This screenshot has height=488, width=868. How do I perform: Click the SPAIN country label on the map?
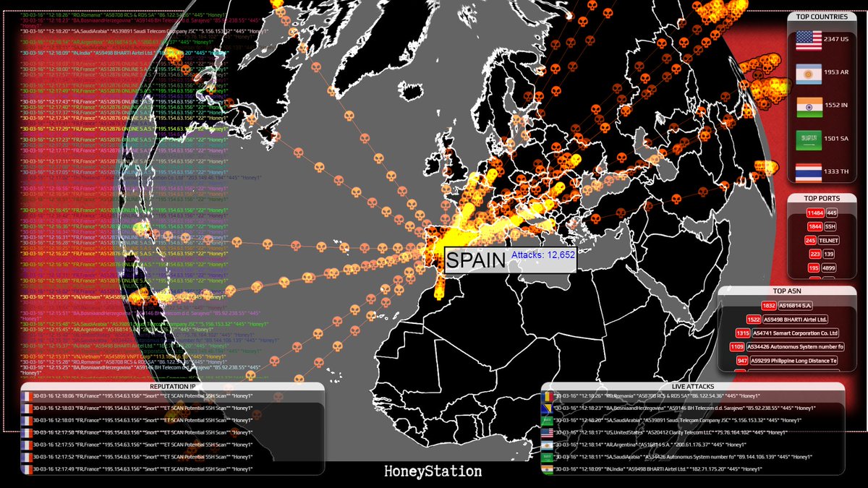(475, 260)
